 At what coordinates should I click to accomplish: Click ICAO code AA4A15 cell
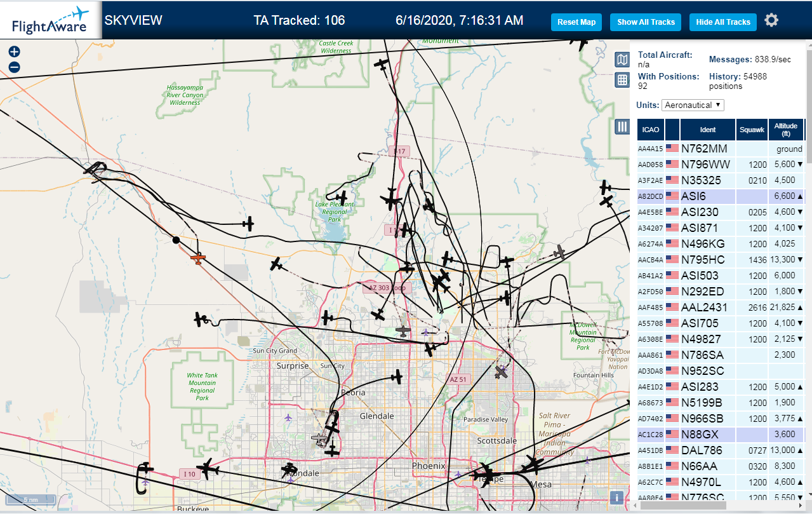pyautogui.click(x=651, y=149)
